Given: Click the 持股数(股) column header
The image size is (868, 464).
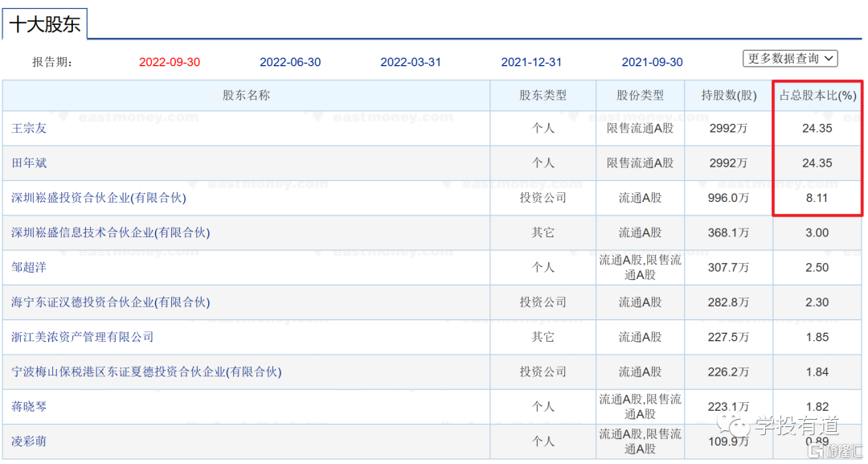Looking at the screenshot, I should pos(728,95).
